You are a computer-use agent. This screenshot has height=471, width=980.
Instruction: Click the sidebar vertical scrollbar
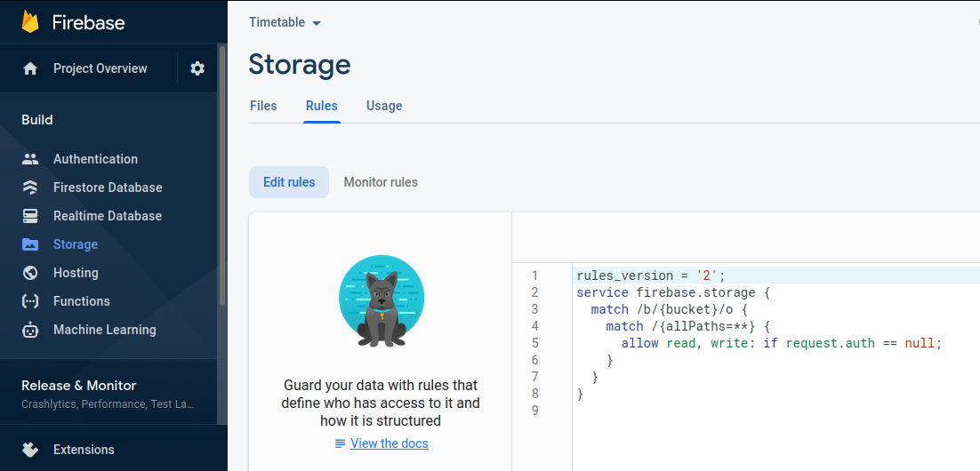point(221,175)
